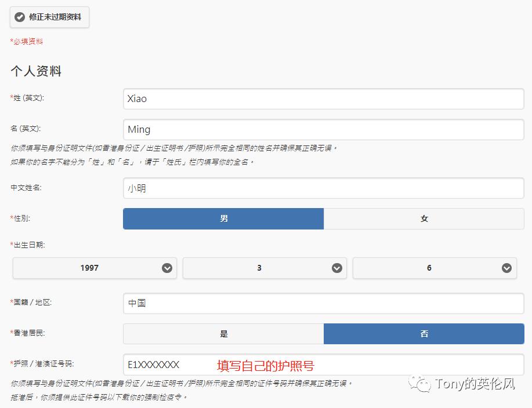
Task: Click the 出生日期 label
Action: [27, 245]
